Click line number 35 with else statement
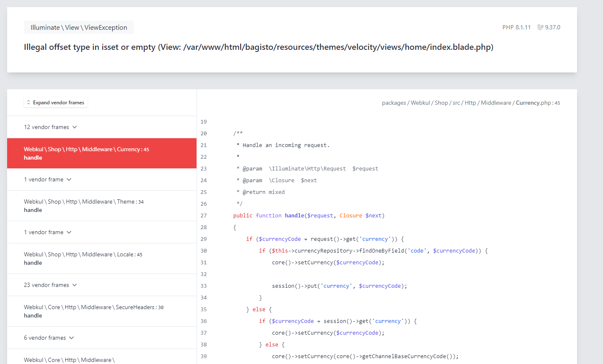This screenshot has width=603, height=364. (204, 309)
